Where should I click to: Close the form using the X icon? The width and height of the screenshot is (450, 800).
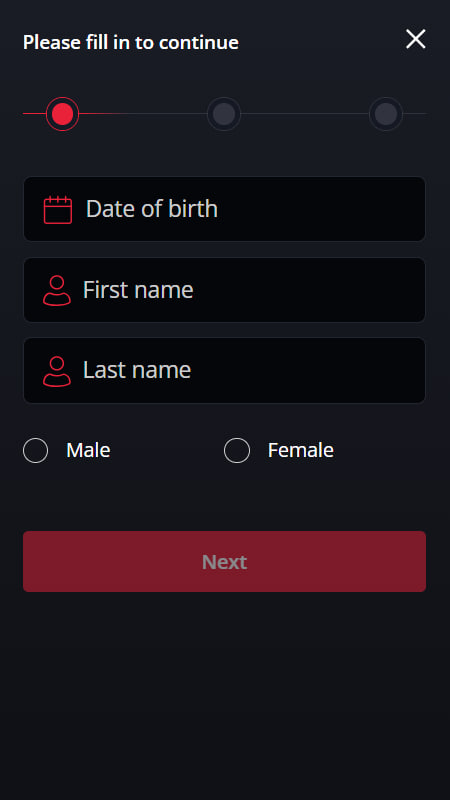tap(415, 39)
